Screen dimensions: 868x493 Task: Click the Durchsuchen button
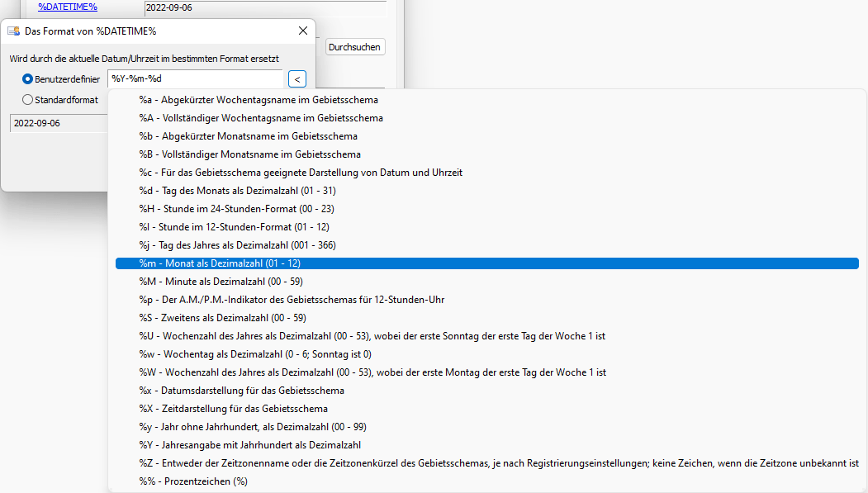click(x=354, y=47)
